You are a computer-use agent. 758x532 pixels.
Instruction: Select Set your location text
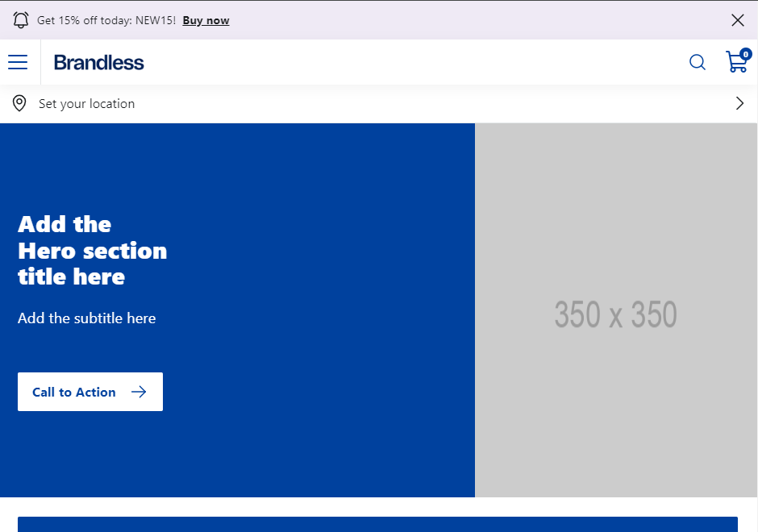point(86,104)
